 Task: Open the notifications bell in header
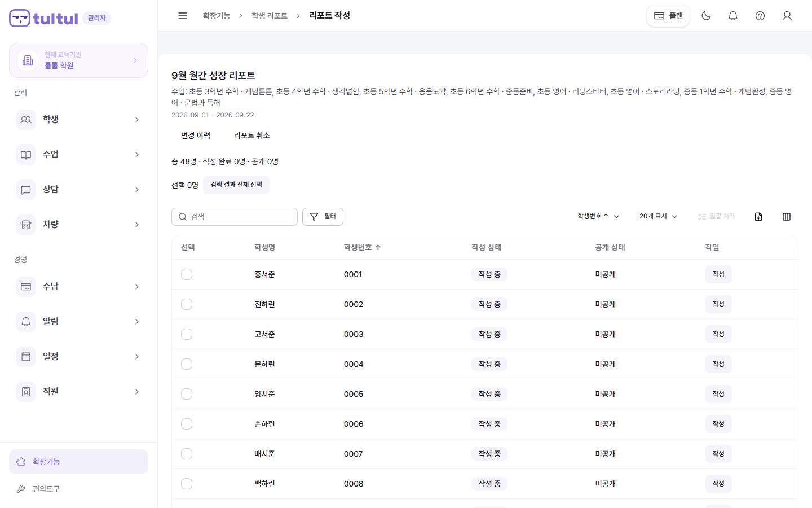coord(733,16)
